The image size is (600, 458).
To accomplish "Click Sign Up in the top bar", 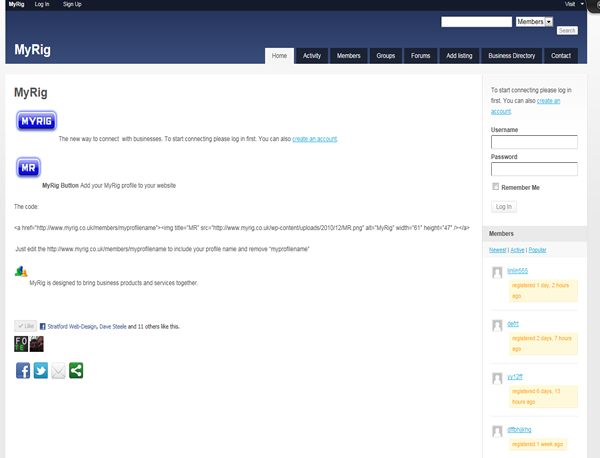I will (72, 4).
